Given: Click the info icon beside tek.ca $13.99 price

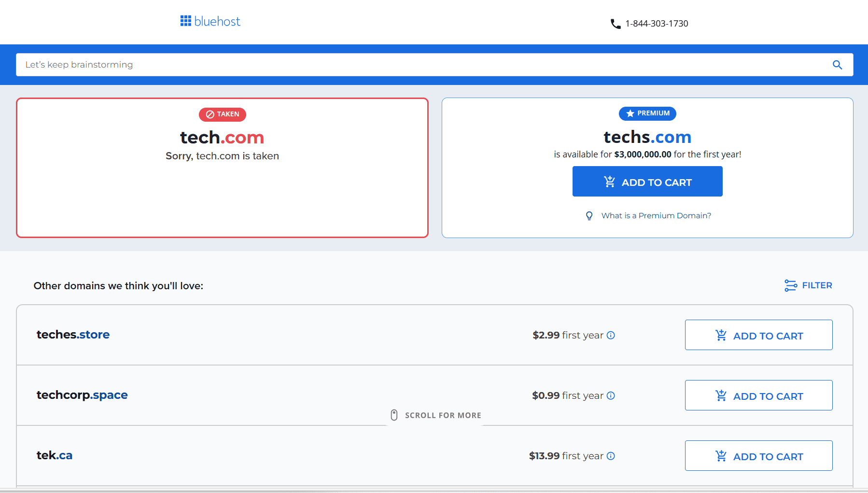Looking at the screenshot, I should (611, 456).
